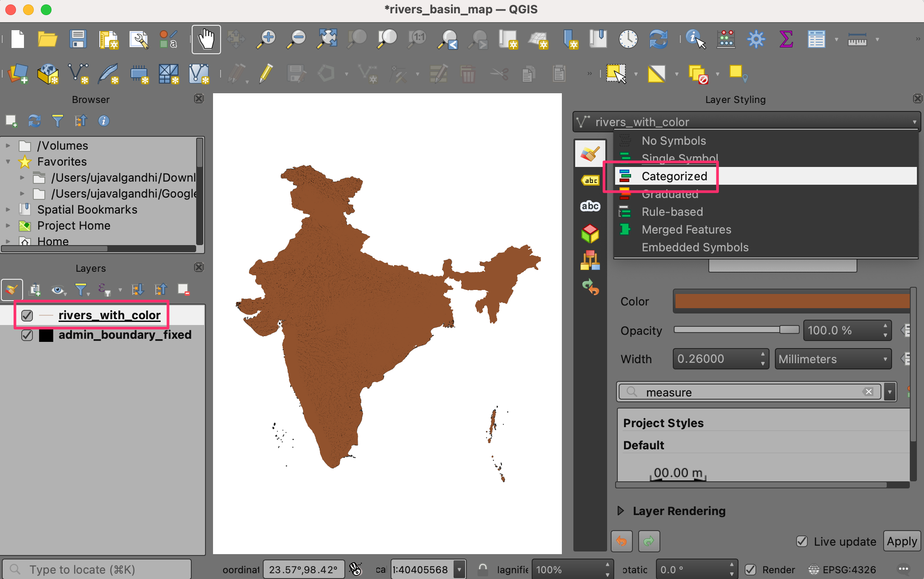The height and width of the screenshot is (579, 924).
Task: Click the brown Color swatch
Action: [792, 301]
